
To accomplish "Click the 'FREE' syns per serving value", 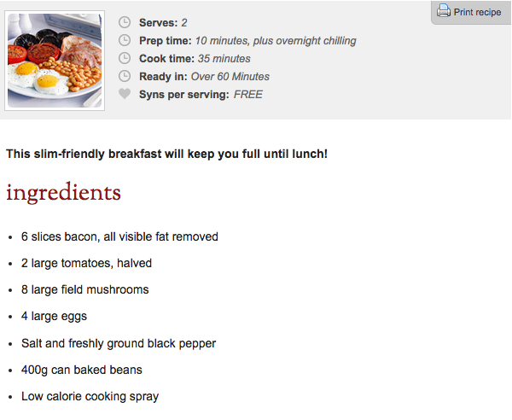I will click(248, 94).
